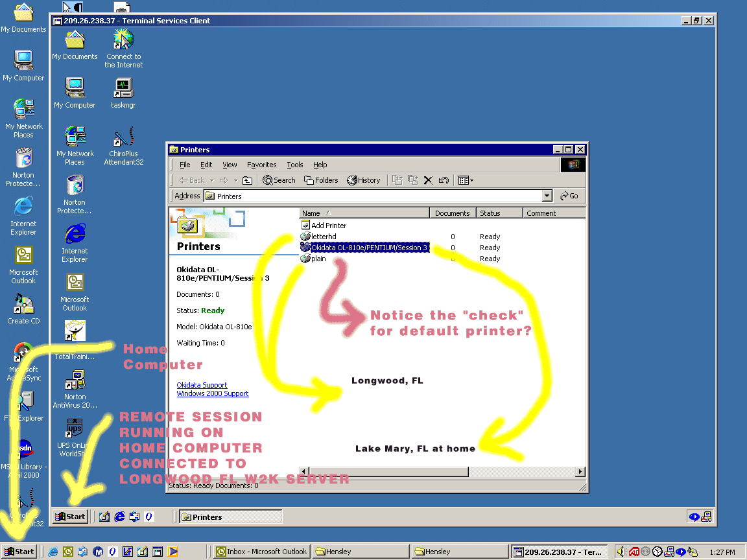The width and height of the screenshot is (747, 560).
Task: Open taskmgr shortcut on remote desktop
Action: pyautogui.click(x=123, y=92)
